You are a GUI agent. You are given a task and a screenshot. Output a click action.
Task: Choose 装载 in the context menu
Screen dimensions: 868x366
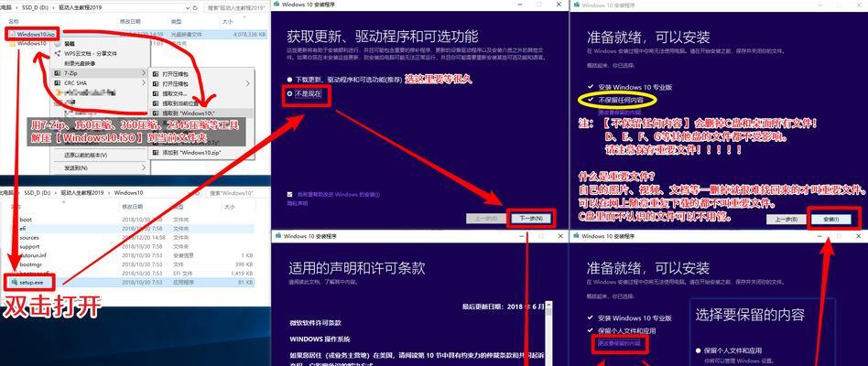point(70,43)
